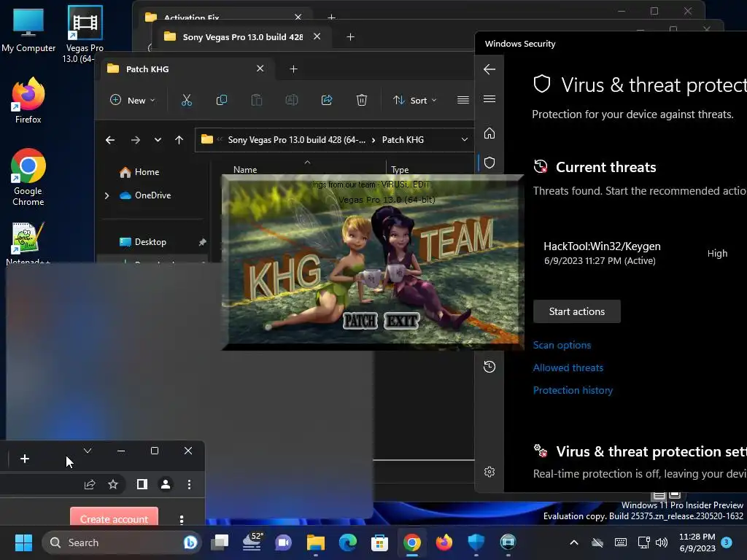Switch to Sony Vegas Pro 13.0 build 428 tab
This screenshot has width=747, height=560.
[242, 37]
